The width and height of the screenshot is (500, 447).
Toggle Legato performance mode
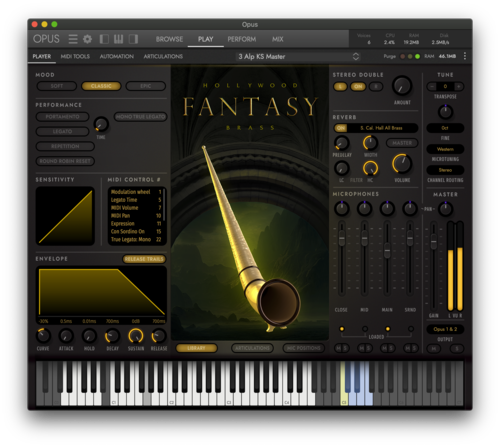coord(62,131)
